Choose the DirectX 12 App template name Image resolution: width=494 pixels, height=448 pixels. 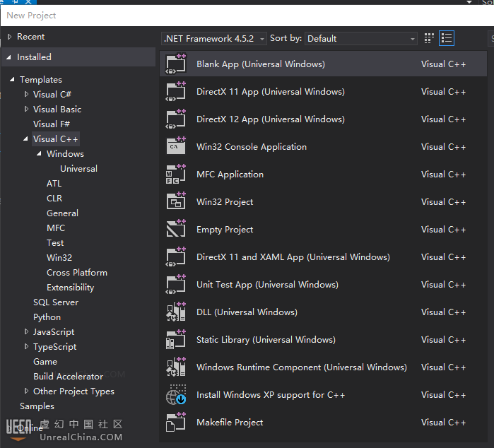tap(270, 119)
